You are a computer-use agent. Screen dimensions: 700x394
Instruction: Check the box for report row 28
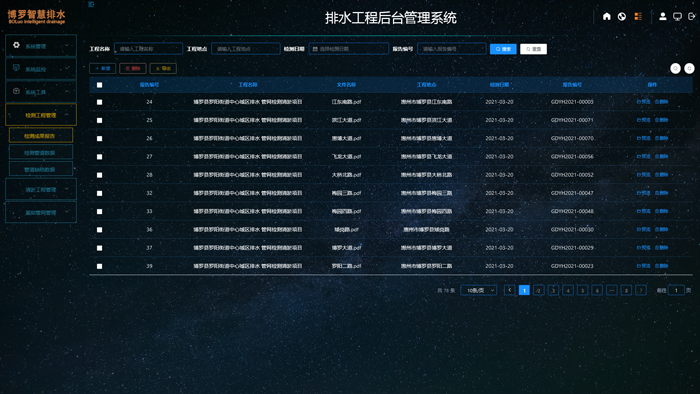(x=100, y=175)
